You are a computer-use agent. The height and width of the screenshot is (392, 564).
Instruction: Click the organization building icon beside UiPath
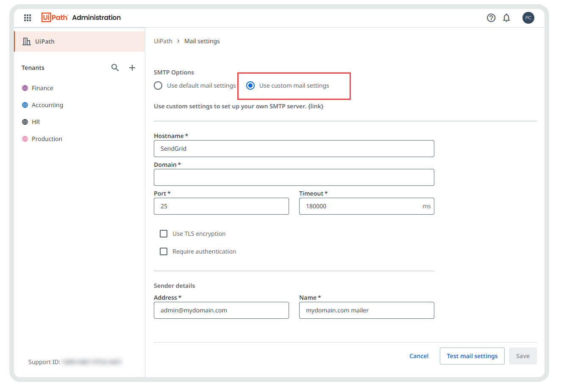(x=26, y=41)
